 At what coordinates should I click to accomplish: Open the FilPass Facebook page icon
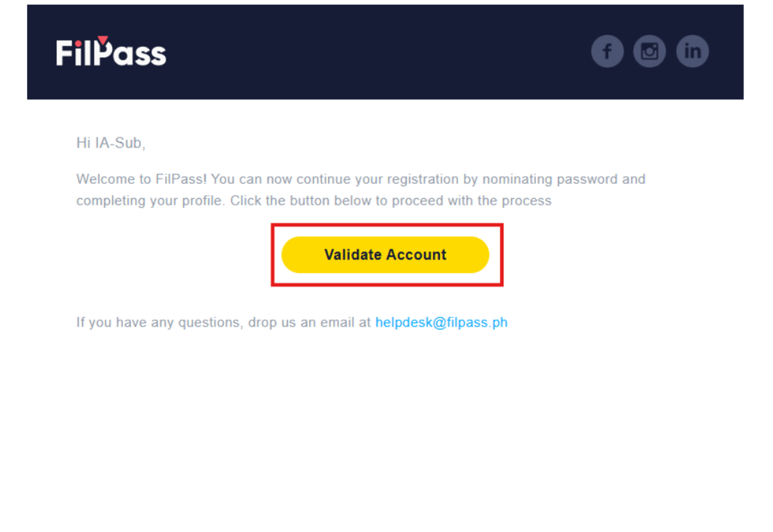pos(607,52)
